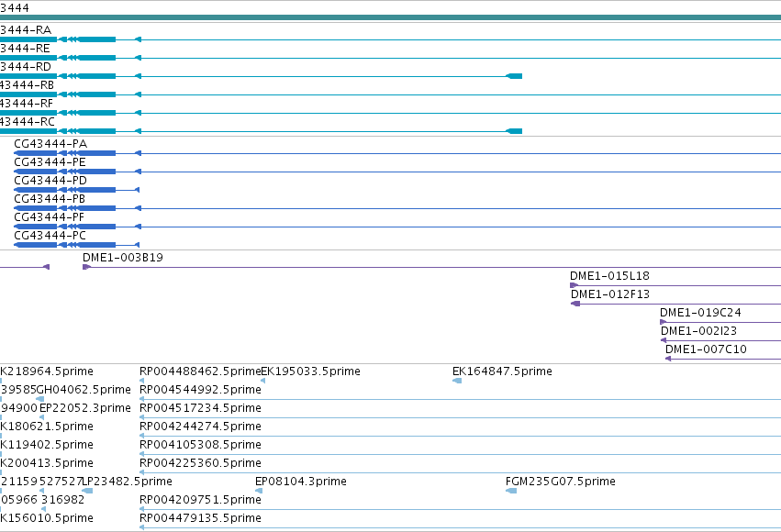Viewport: 781px width, 532px height.
Task: Click the 43444-RF transcript label
Action: (x=27, y=104)
